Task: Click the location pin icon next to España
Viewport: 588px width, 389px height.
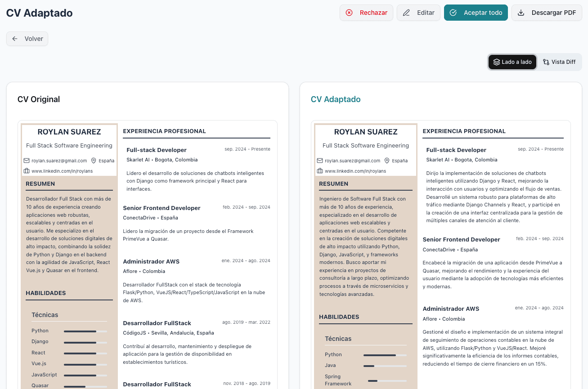Action: (x=94, y=161)
